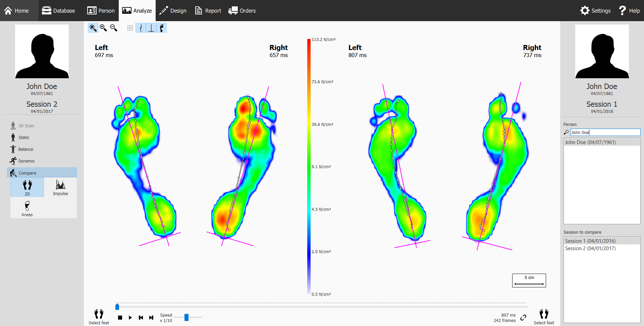Toggle the footprint contour display
644x326 pixels.
click(x=162, y=28)
